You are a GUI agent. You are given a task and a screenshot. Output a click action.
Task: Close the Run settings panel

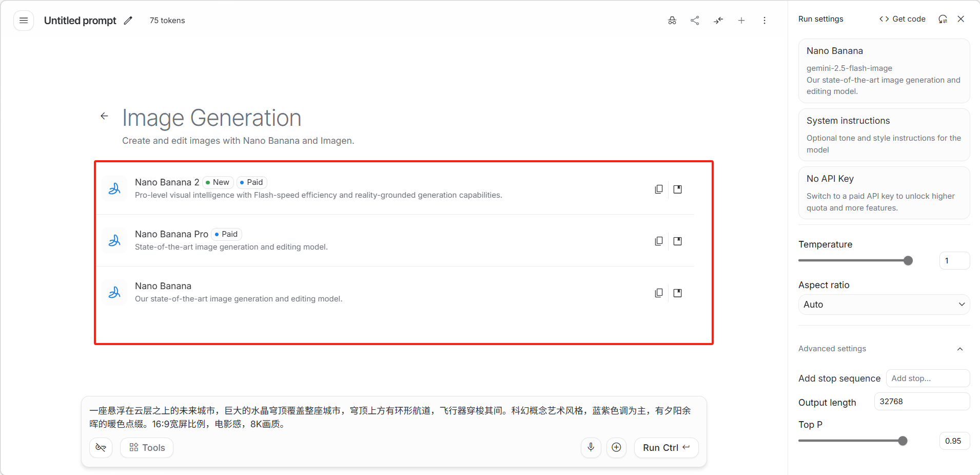click(961, 19)
